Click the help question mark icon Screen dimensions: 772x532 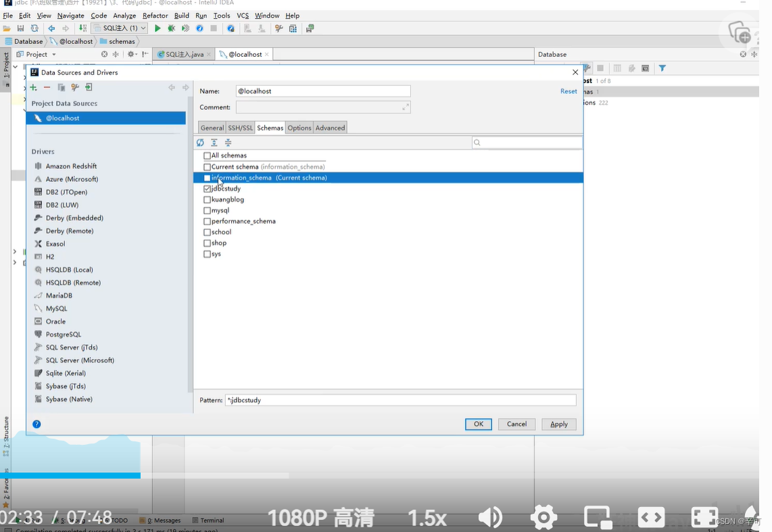click(x=37, y=425)
